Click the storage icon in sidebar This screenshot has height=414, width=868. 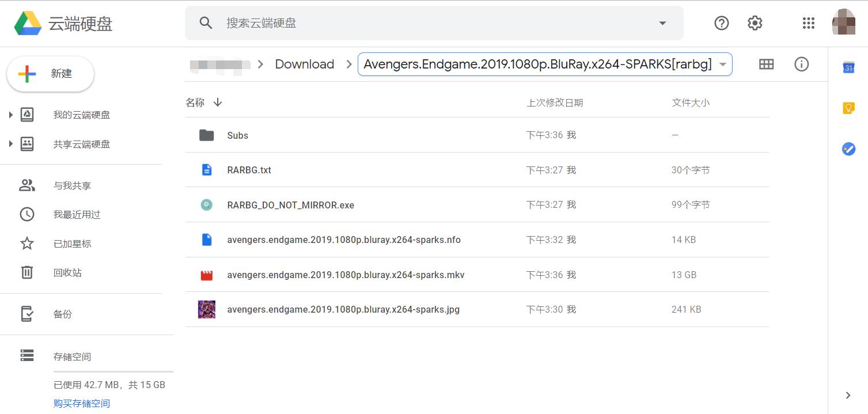[27, 356]
